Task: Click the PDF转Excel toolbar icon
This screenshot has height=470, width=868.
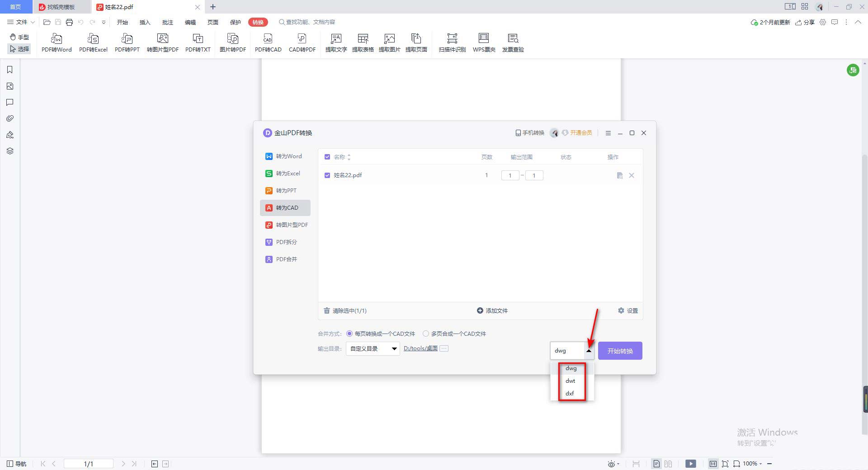Action: tap(93, 43)
